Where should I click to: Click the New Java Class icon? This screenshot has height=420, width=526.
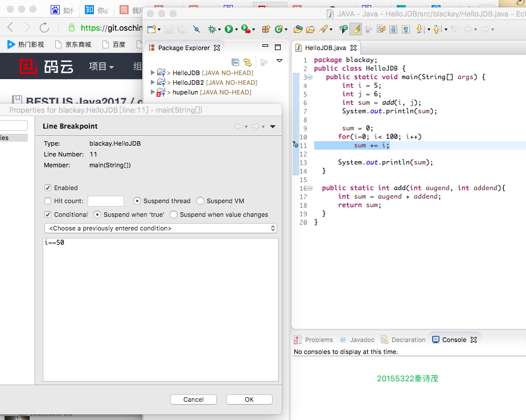click(278, 29)
